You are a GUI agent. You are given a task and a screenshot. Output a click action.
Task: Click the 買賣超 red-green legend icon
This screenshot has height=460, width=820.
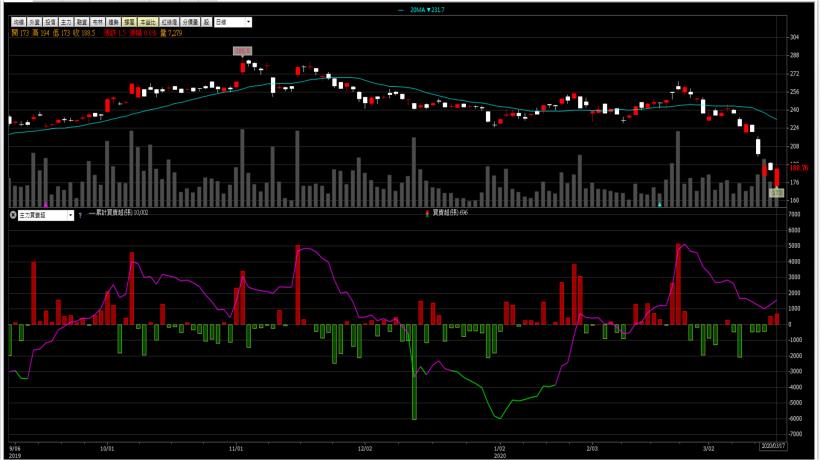click(x=427, y=214)
